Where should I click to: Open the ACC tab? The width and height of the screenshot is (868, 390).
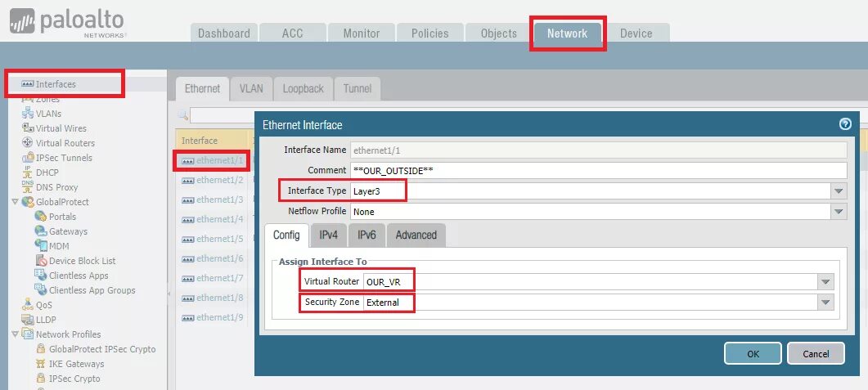pos(292,33)
